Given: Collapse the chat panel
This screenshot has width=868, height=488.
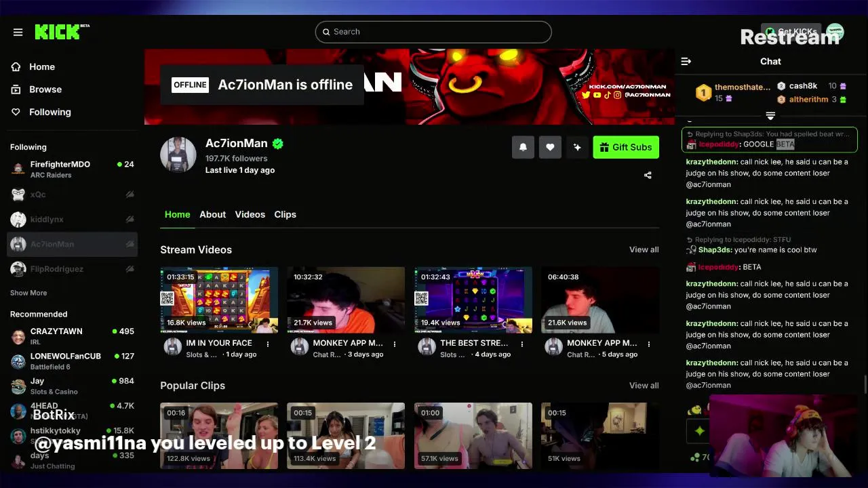Looking at the screenshot, I should coord(686,61).
